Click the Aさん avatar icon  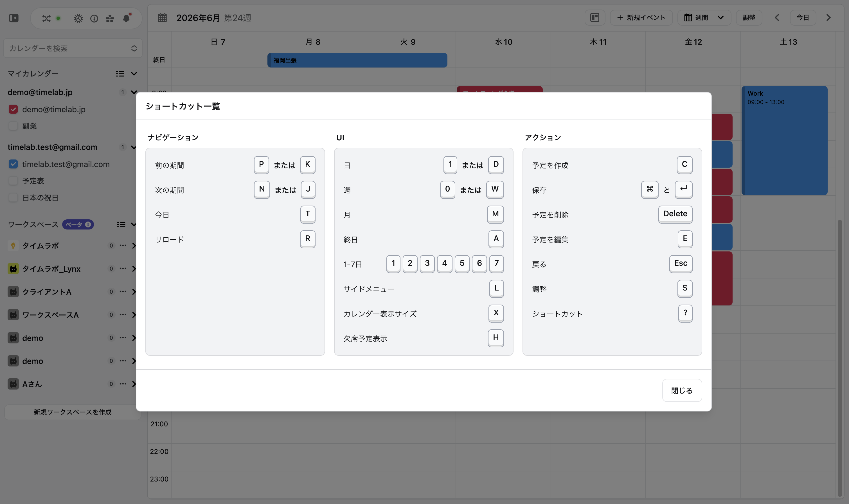point(13,384)
